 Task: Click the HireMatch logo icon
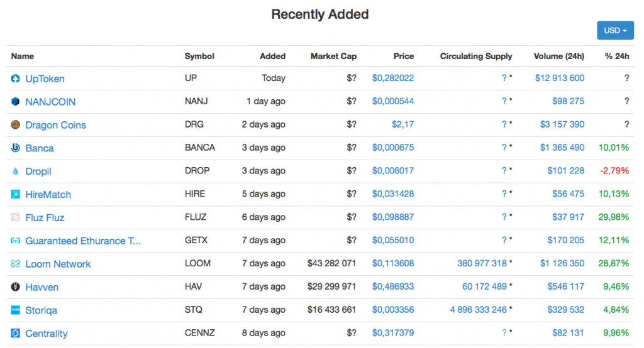(16, 195)
